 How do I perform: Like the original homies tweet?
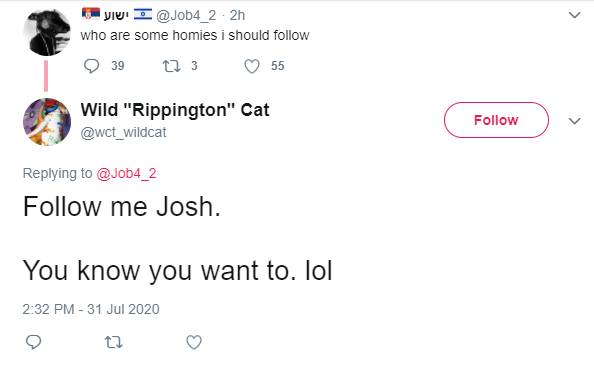(252, 66)
